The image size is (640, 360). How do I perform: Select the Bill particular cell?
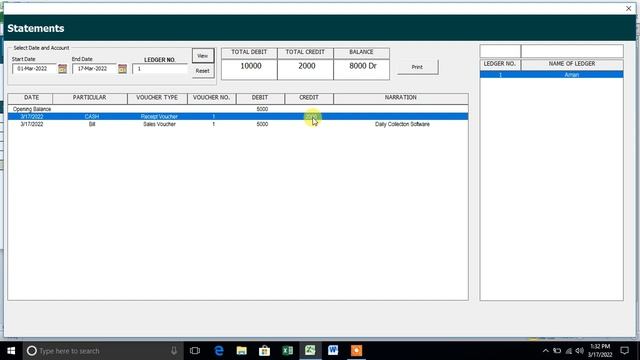pyautogui.click(x=92, y=124)
